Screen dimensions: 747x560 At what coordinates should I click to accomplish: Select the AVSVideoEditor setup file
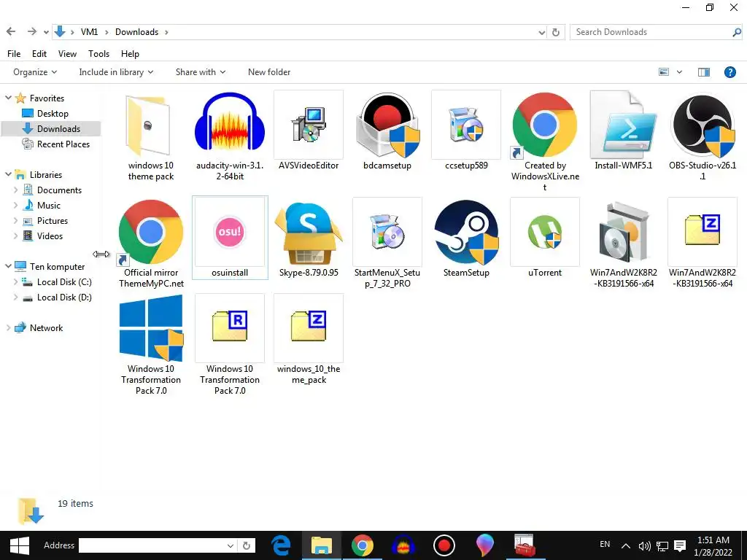[309, 131]
